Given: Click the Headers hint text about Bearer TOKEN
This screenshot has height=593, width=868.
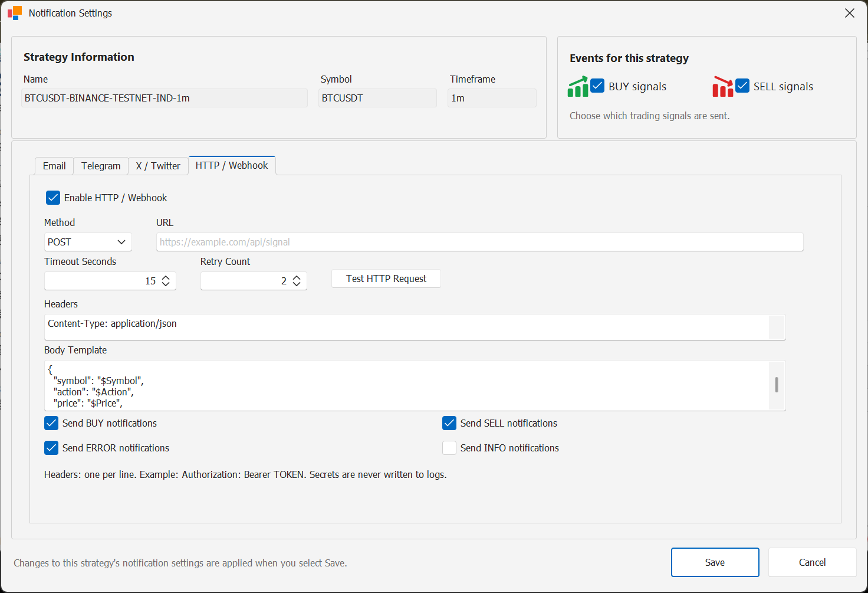Looking at the screenshot, I should (245, 474).
